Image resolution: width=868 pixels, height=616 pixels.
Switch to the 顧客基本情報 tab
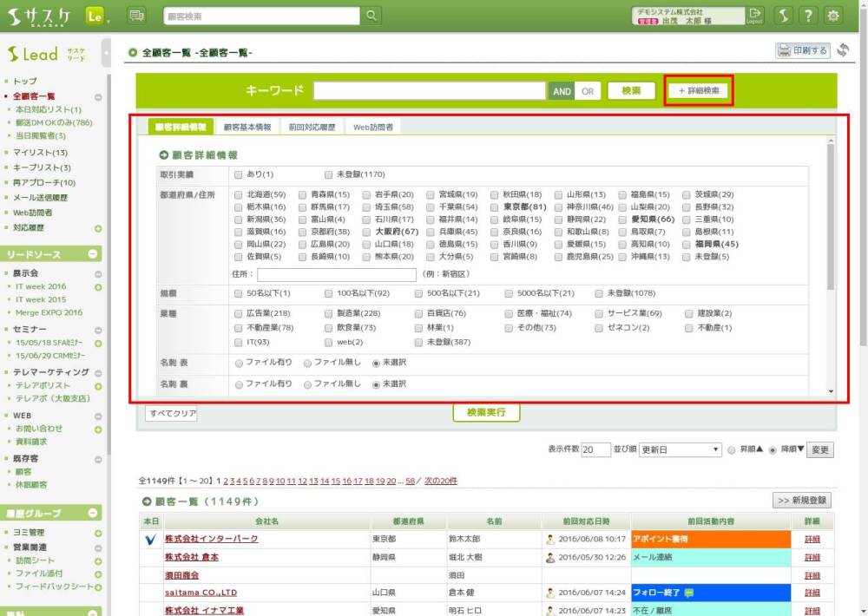coord(247,127)
